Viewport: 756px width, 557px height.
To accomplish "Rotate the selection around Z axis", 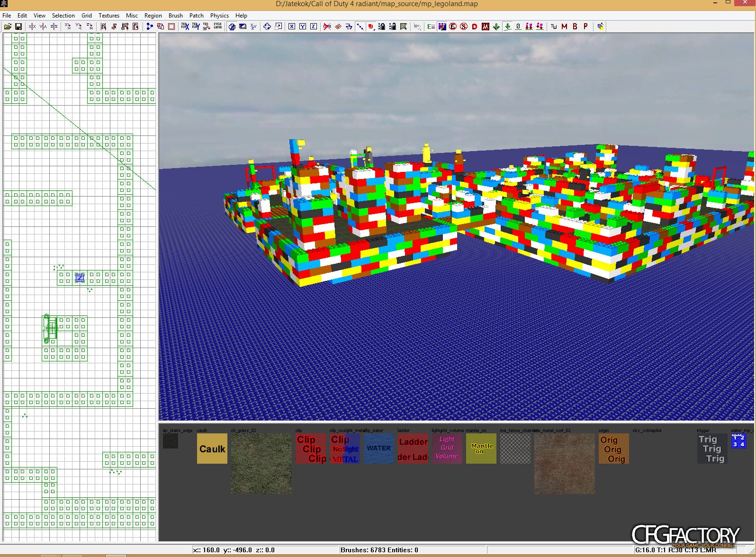I will [90, 27].
